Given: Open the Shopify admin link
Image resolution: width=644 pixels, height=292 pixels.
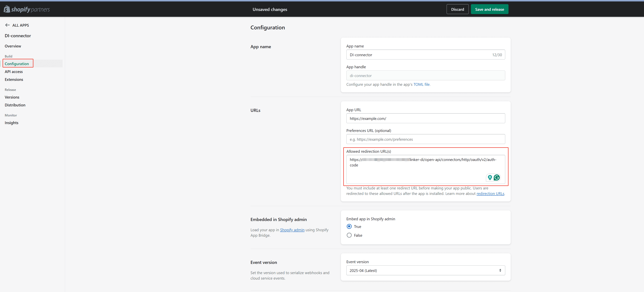Looking at the screenshot, I should pos(292,230).
